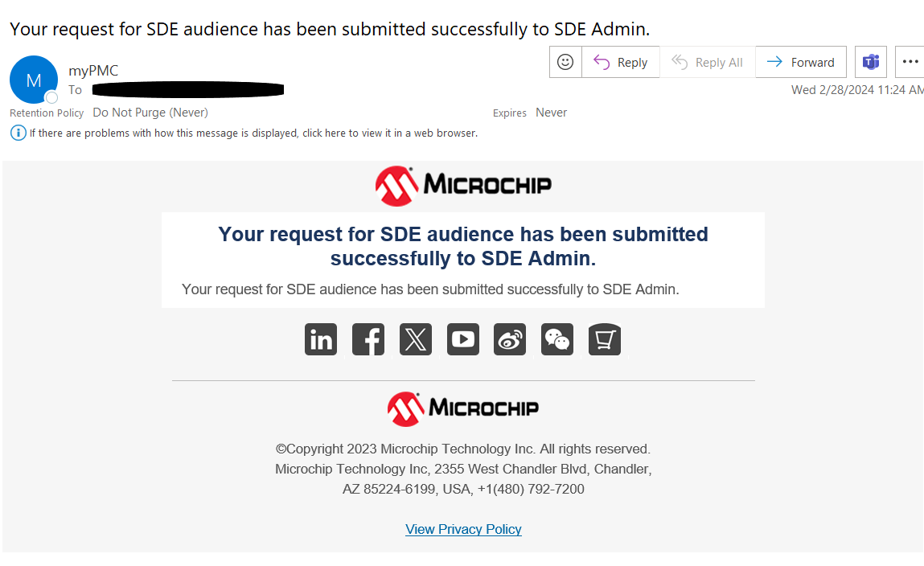The height and width of the screenshot is (566, 924).
Task: Click the top Microchip logo
Action: 463,185
